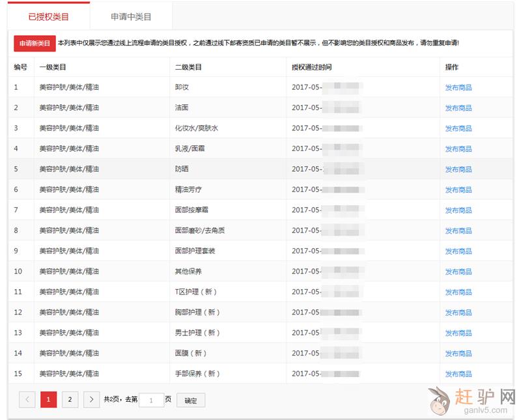Publish product under 男士护理（新）
521x420 pixels.
458,333
